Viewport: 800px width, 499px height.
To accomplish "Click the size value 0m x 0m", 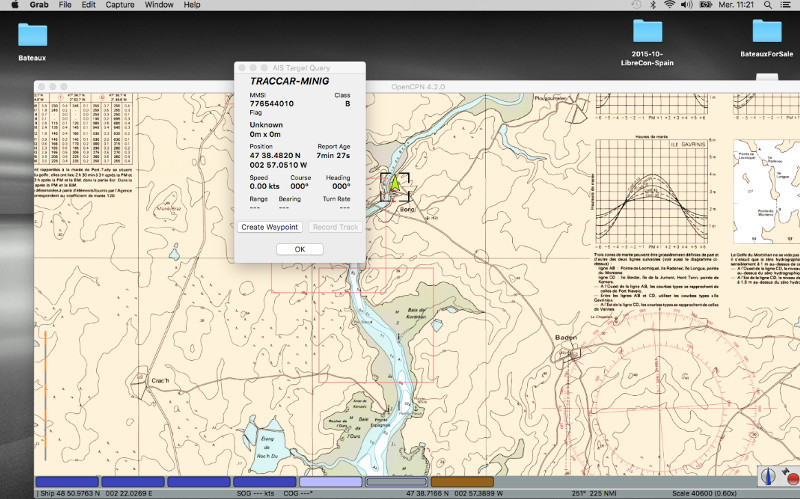I will coord(265,134).
